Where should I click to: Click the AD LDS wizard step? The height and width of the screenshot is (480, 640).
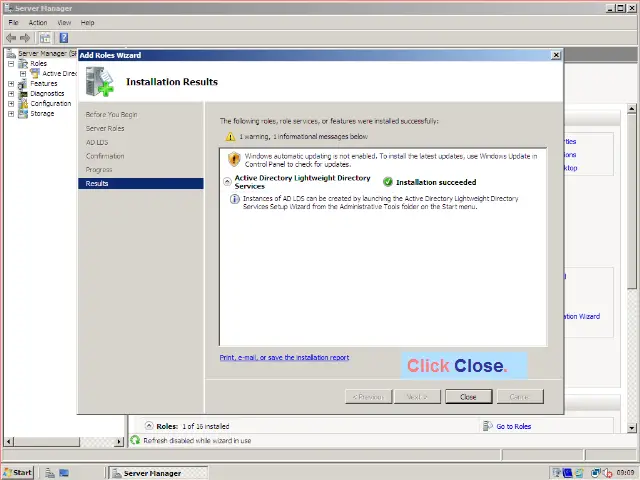(97, 142)
